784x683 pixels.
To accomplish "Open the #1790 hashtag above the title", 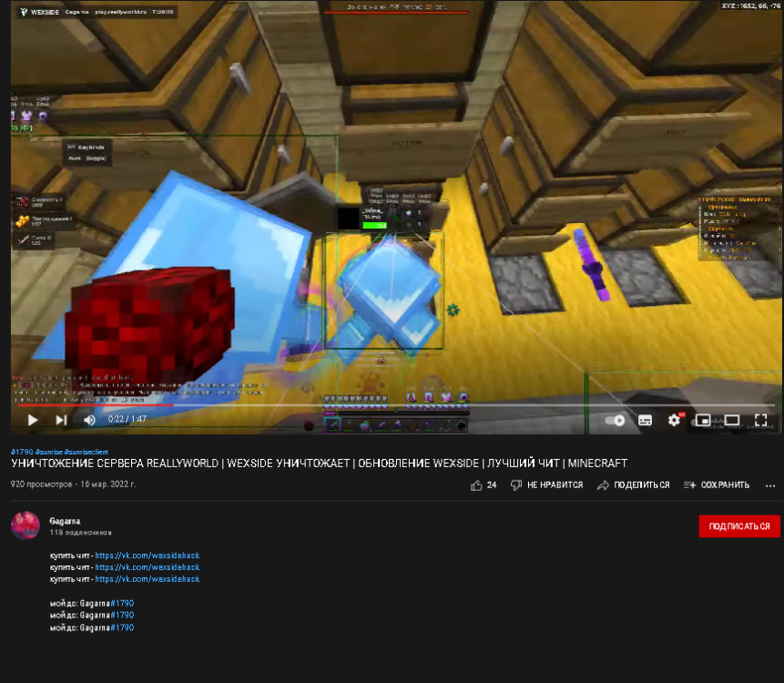I will pyautogui.click(x=22, y=452).
